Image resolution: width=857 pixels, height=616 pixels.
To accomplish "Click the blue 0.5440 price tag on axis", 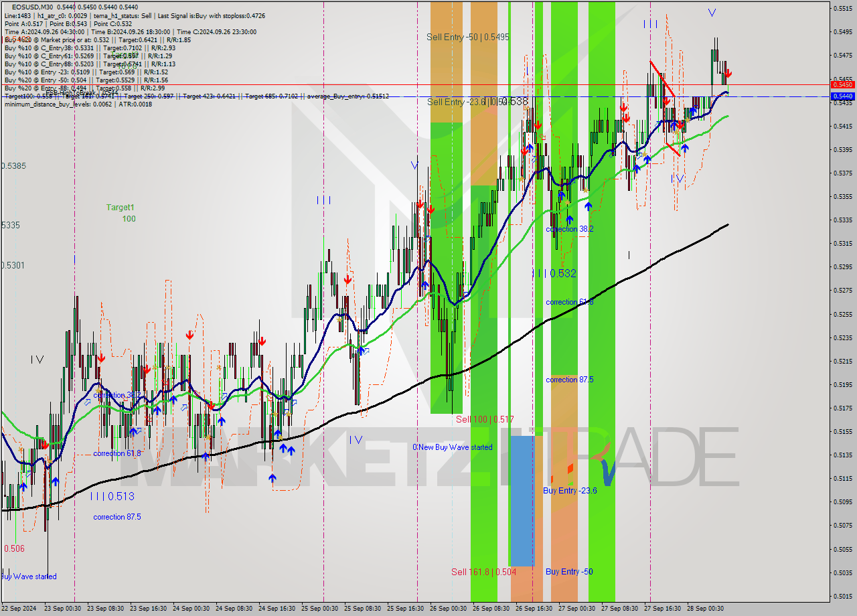I will click(842, 96).
